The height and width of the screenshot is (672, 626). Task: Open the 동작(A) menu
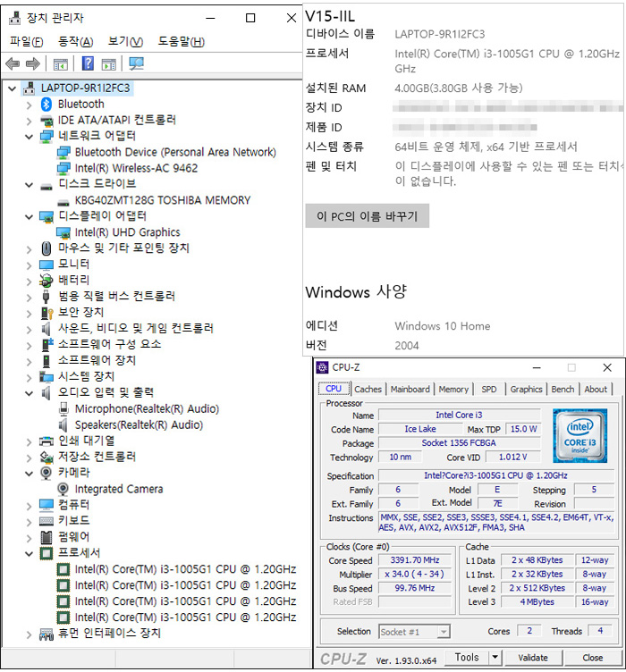tap(75, 42)
